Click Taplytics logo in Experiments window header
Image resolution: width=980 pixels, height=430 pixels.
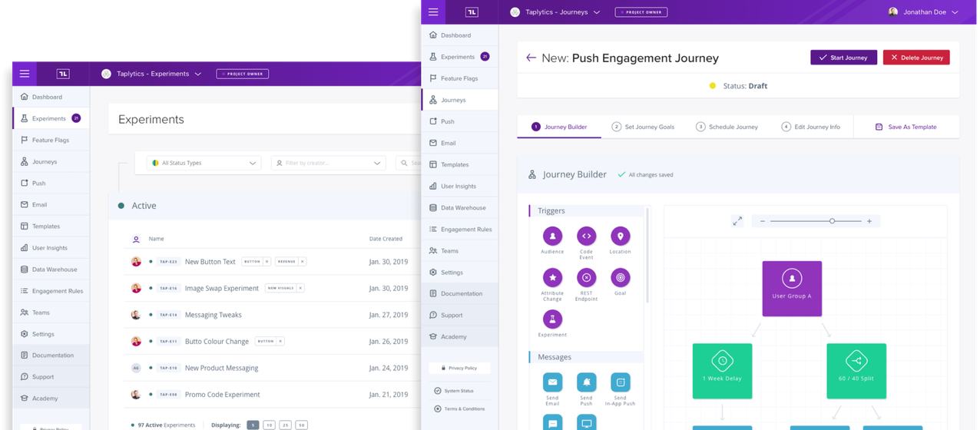[x=63, y=74]
